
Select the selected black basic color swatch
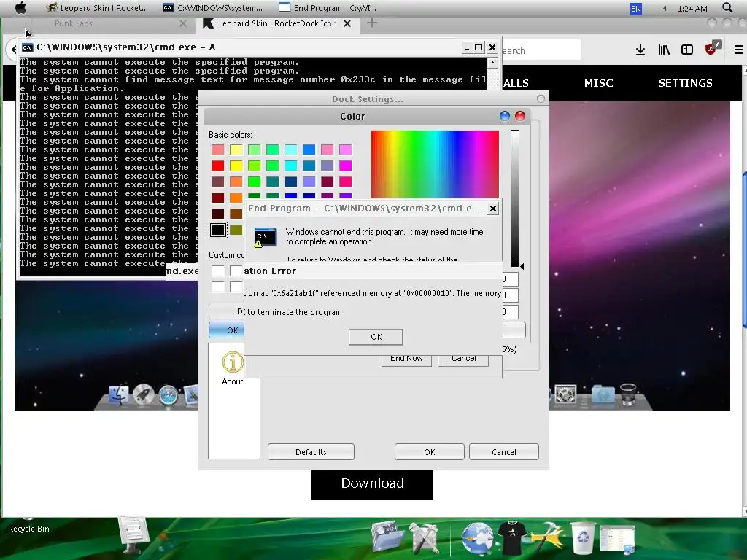[x=218, y=230]
